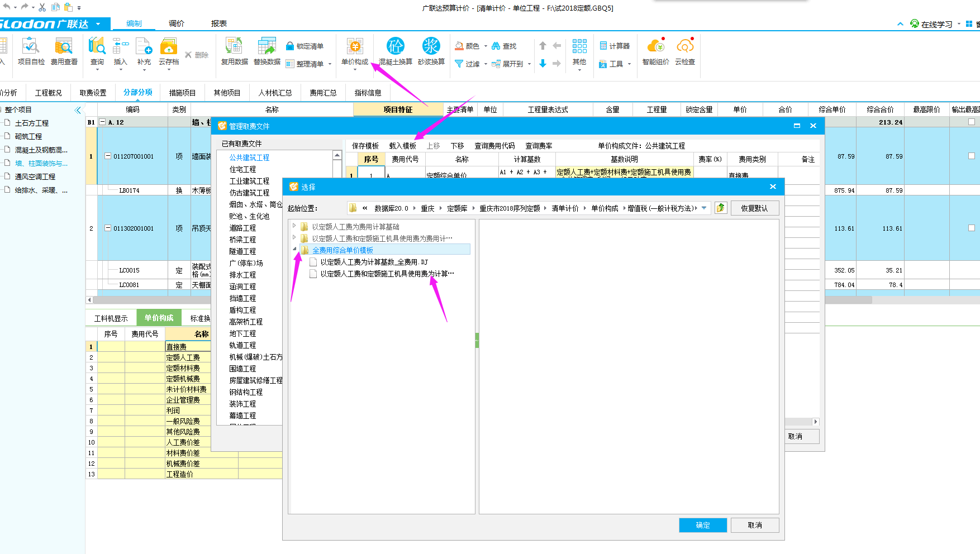Click the cut scissors icon in title bar
980x554 pixels.
[x=42, y=7]
